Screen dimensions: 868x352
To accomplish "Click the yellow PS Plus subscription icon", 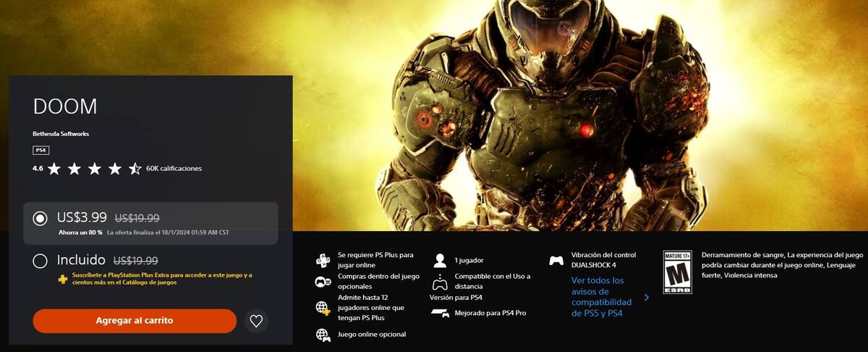I will click(64, 279).
